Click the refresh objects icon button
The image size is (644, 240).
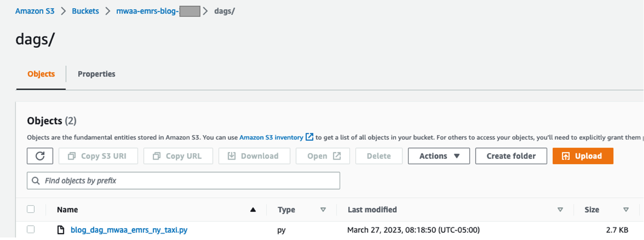[40, 156]
